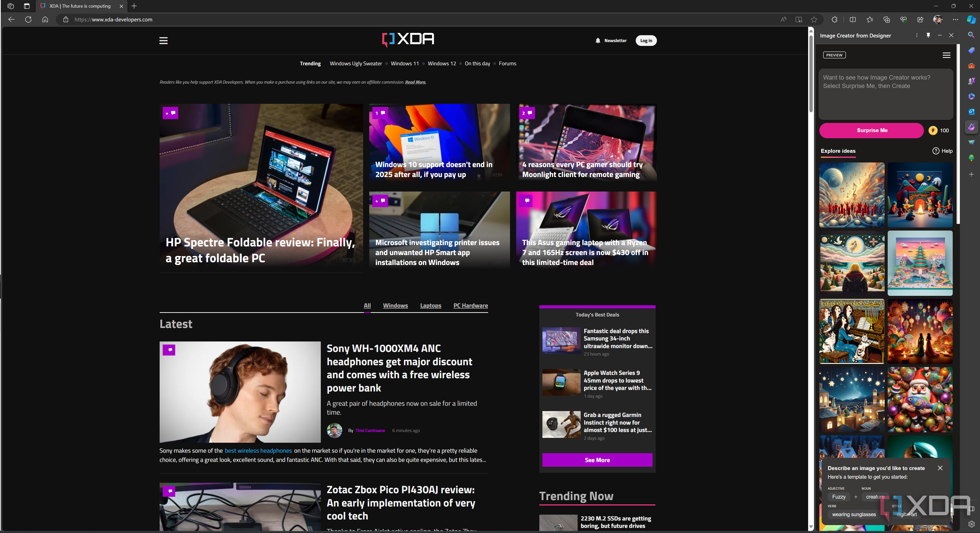Image resolution: width=980 pixels, height=533 pixels.
Task: Enter Immersive Reader mode
Action: tap(798, 19)
